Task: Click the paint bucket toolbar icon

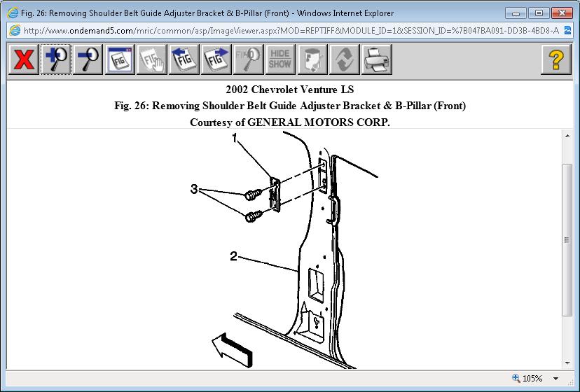Action: pos(312,59)
